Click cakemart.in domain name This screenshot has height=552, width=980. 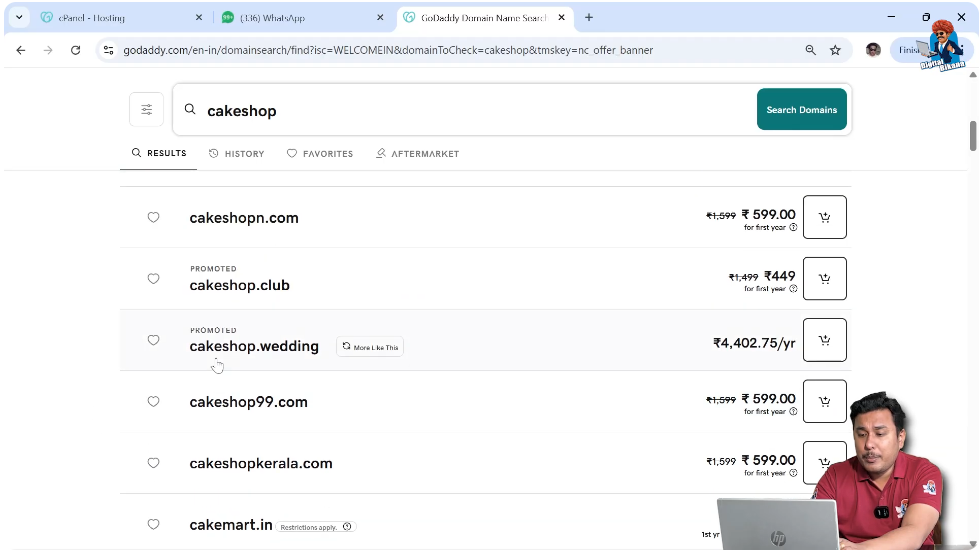pyautogui.click(x=231, y=524)
